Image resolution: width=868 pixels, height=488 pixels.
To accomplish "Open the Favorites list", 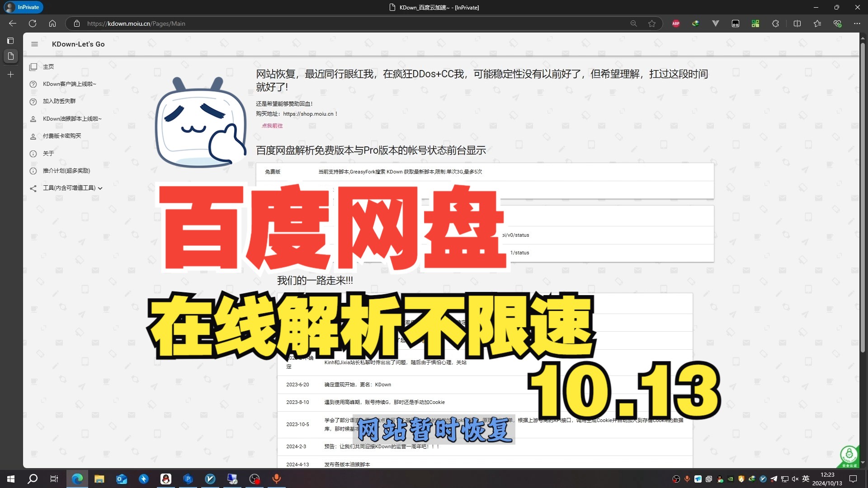I will [817, 23].
